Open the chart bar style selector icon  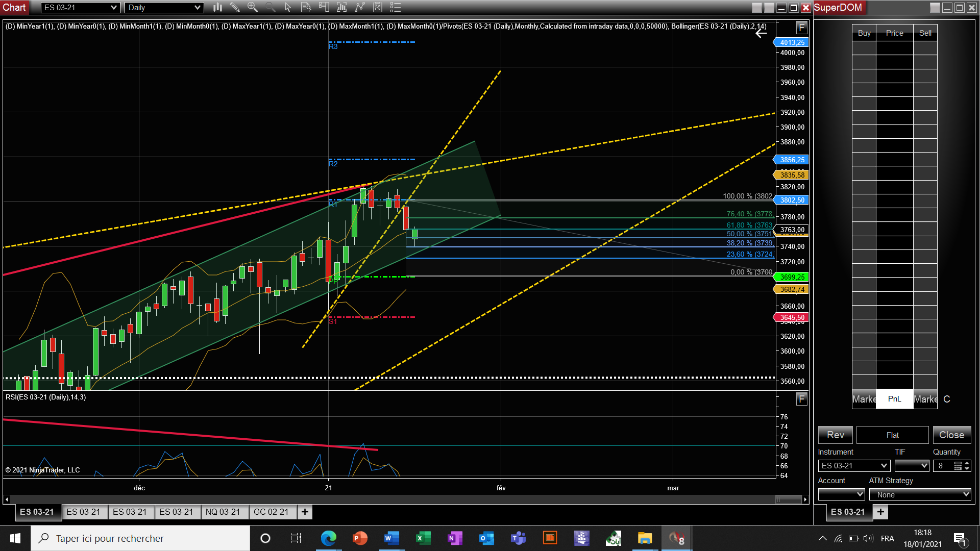tap(218, 7)
